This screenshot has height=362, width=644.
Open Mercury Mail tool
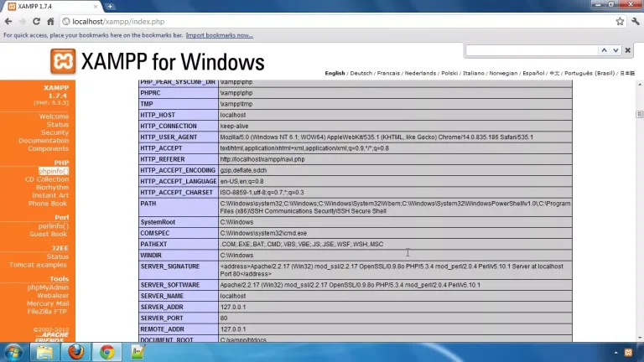[x=48, y=303]
